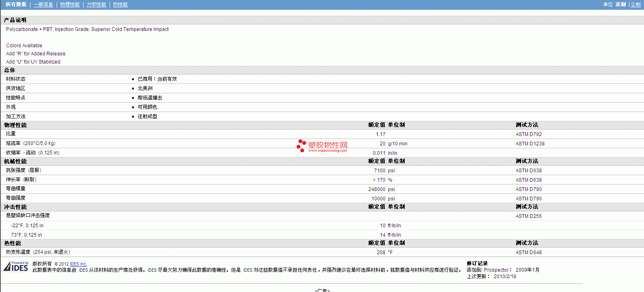
Task: Click 已商用：当前有效 status text
Action: pos(157,79)
